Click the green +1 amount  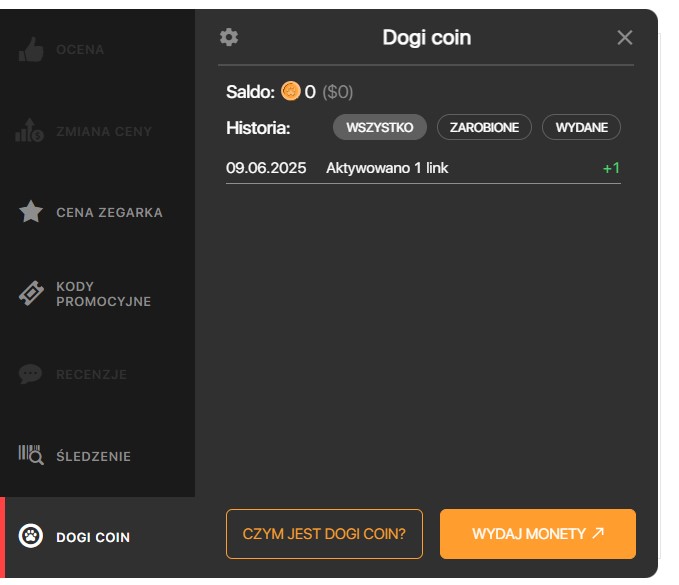click(x=611, y=168)
